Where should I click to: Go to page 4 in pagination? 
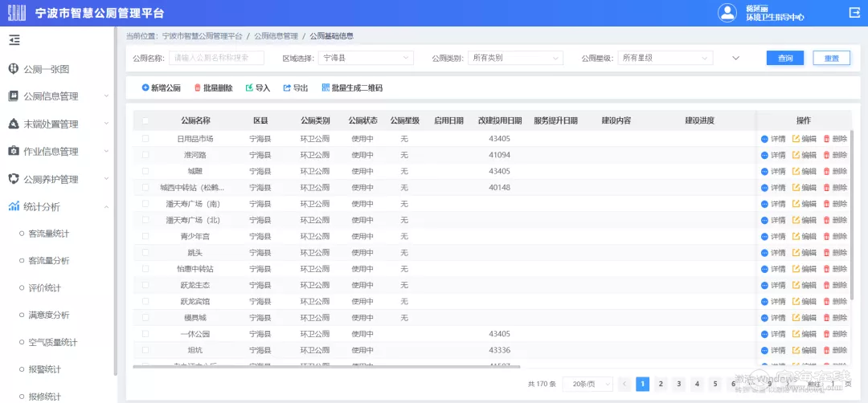pyautogui.click(x=697, y=384)
